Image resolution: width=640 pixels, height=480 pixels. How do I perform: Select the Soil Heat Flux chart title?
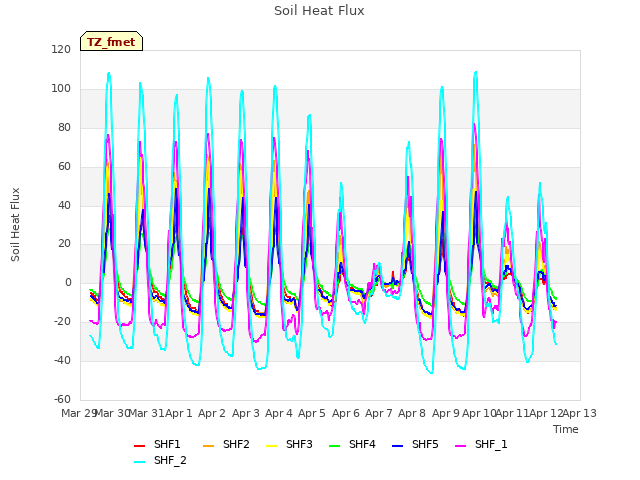319,11
